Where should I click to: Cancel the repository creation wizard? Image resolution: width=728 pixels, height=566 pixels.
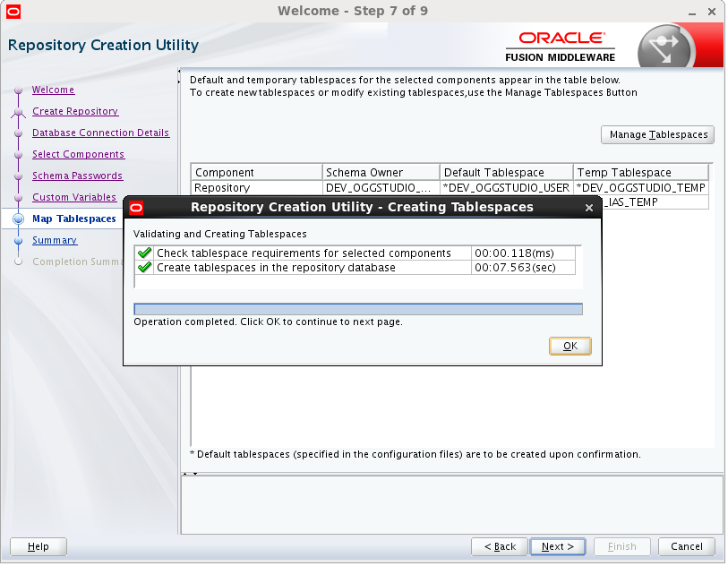(686, 546)
